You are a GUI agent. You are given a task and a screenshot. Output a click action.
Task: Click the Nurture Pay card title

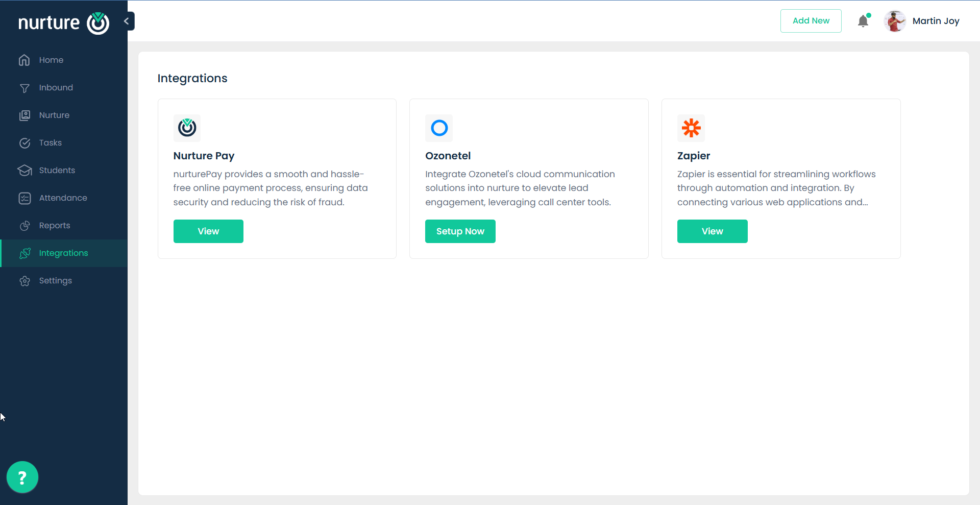[x=204, y=156]
